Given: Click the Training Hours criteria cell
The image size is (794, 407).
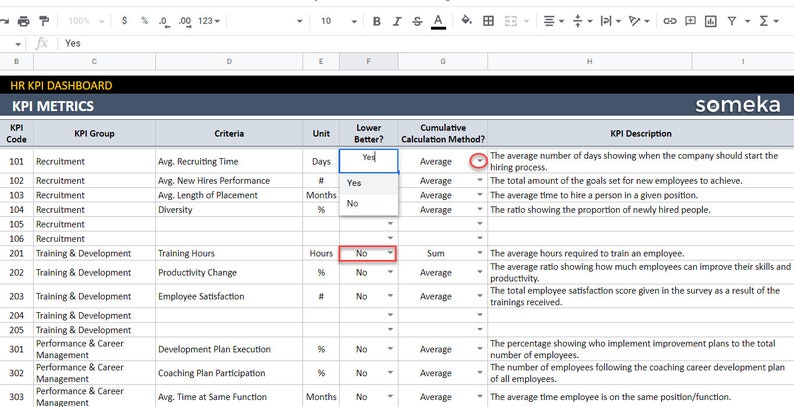Looking at the screenshot, I should tap(229, 253).
